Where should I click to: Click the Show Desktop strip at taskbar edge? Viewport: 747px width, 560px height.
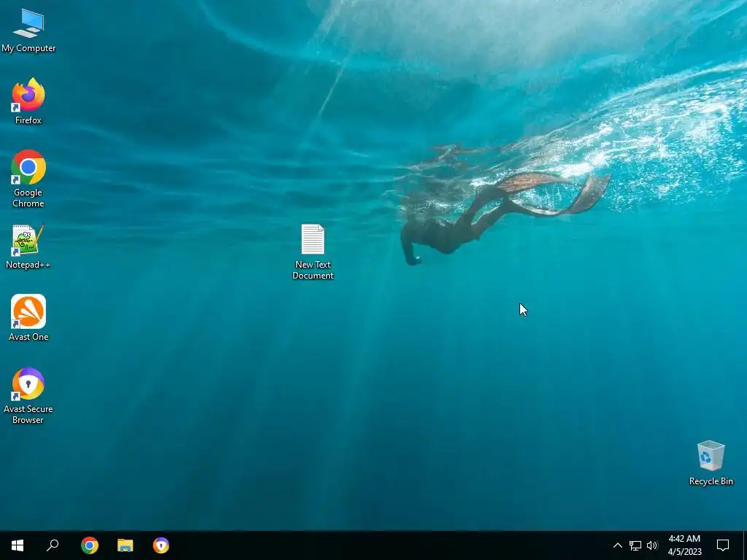745,545
